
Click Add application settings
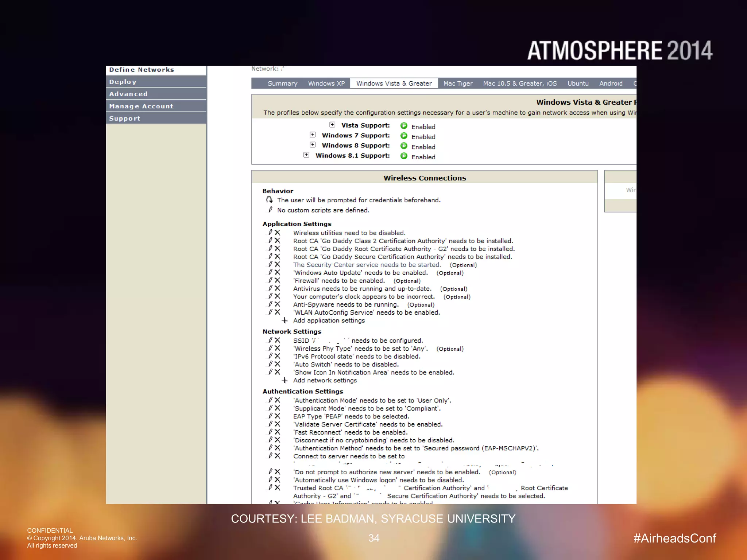point(329,320)
